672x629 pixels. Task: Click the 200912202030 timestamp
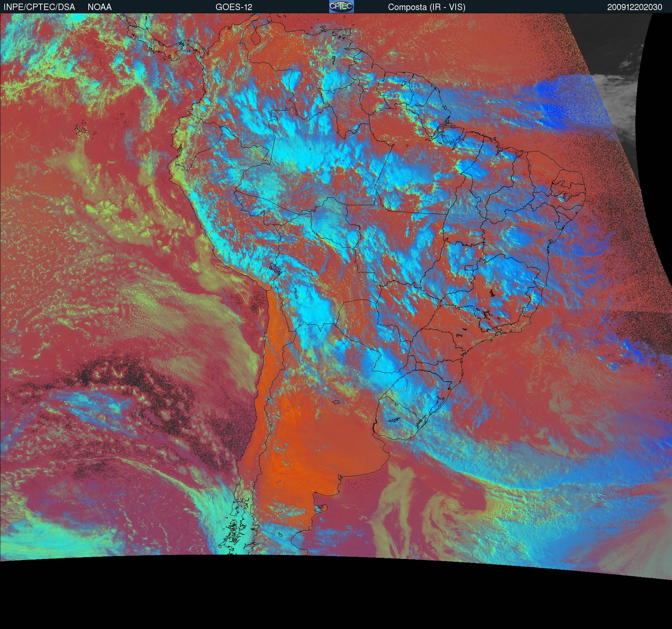[x=634, y=7]
